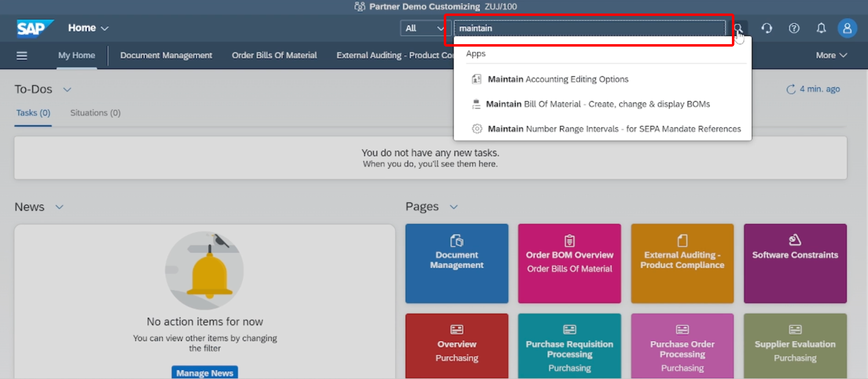
Task: Click the Partner Demo Customizing title
Action: point(424,6)
